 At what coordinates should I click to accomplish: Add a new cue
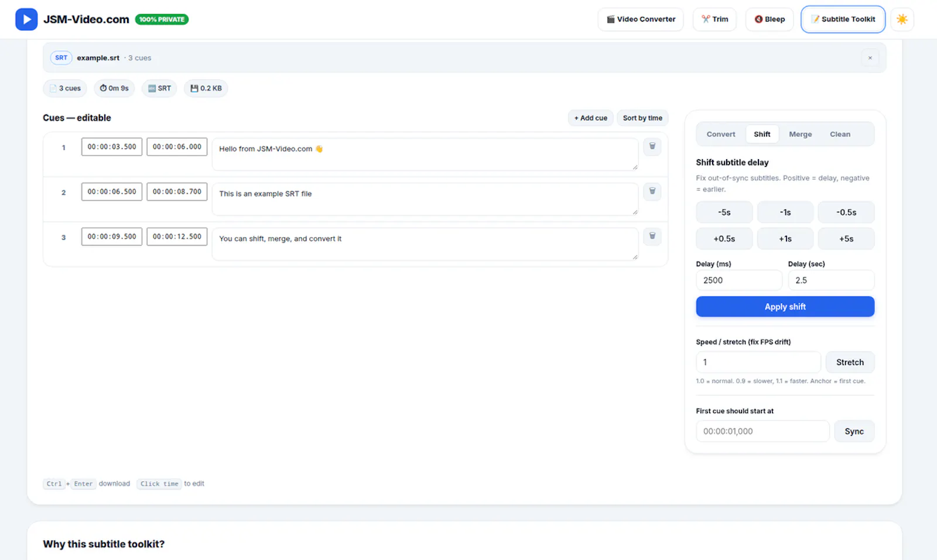pyautogui.click(x=591, y=118)
